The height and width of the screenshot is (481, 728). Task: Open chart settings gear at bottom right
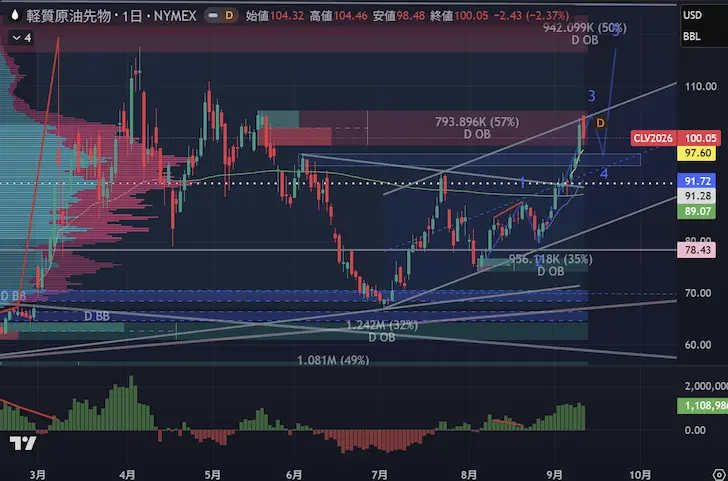tap(718, 475)
